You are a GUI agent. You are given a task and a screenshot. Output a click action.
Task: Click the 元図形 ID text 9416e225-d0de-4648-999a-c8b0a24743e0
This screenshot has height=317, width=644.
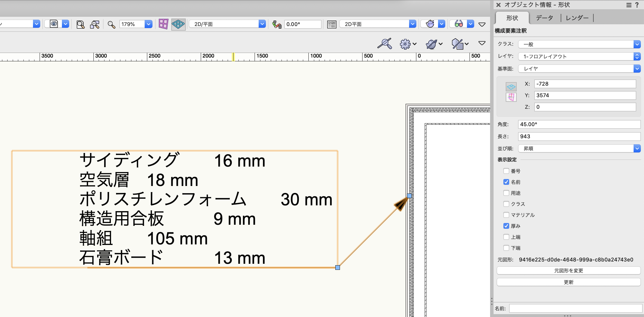[576, 259]
